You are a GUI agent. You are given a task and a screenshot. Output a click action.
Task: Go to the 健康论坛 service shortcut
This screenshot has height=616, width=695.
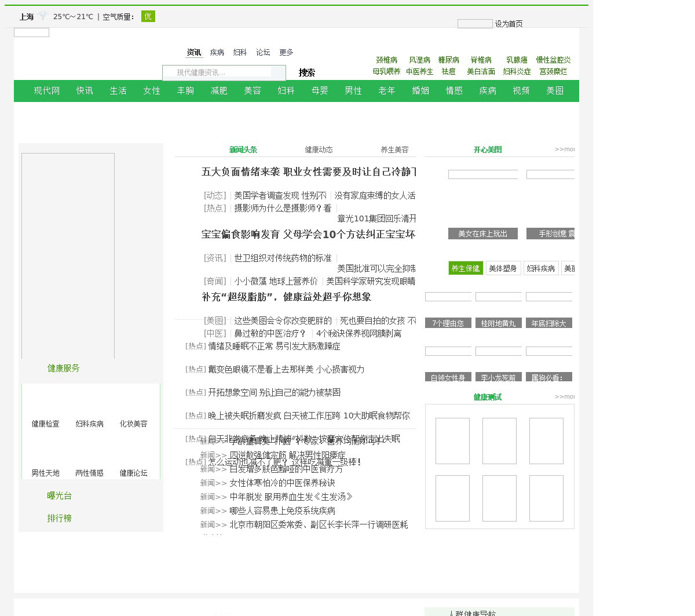point(133,473)
